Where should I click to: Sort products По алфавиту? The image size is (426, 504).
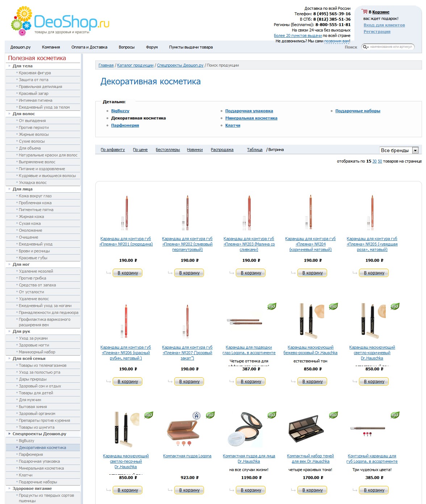pyautogui.click(x=113, y=150)
